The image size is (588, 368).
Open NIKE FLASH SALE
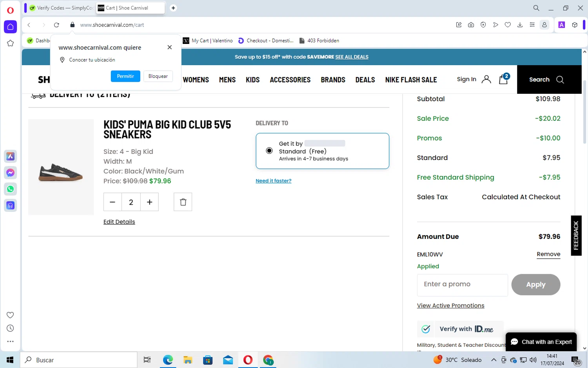tap(411, 80)
